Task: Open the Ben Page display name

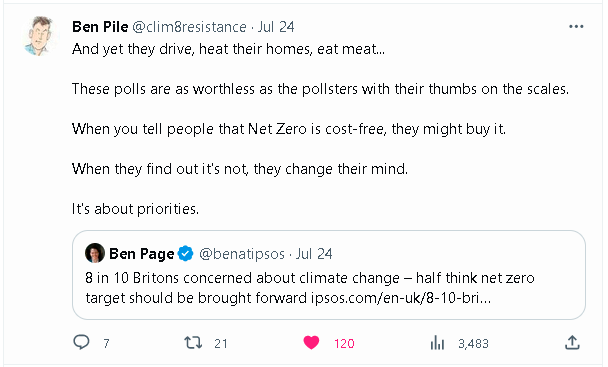Action: 142,254
